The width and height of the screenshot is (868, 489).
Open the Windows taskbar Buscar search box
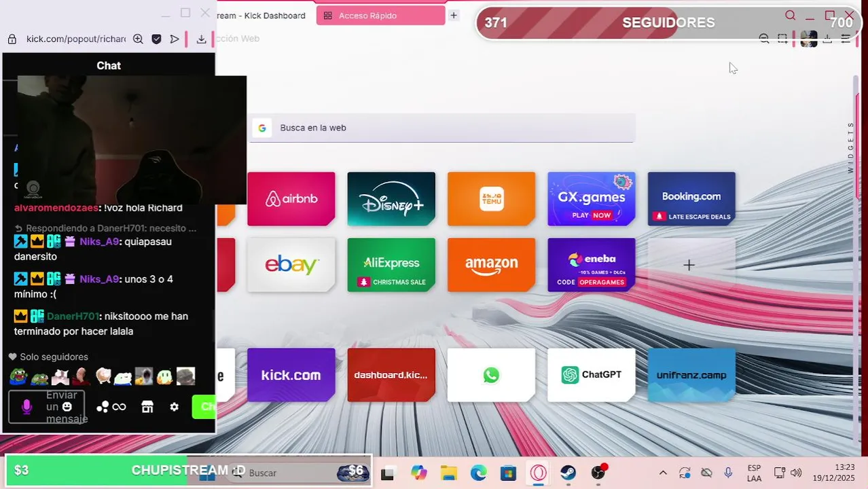tap(299, 473)
